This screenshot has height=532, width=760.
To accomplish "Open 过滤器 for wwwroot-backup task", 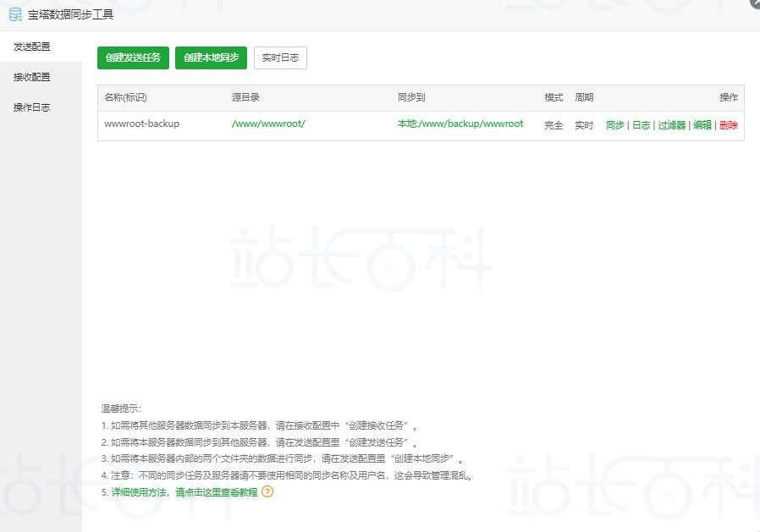I will 671,125.
